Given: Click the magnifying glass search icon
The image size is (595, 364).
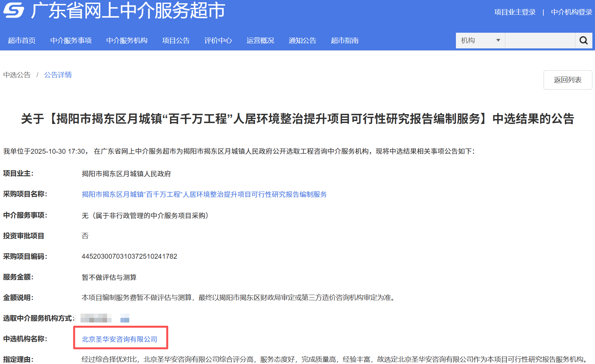Looking at the screenshot, I should pos(584,40).
